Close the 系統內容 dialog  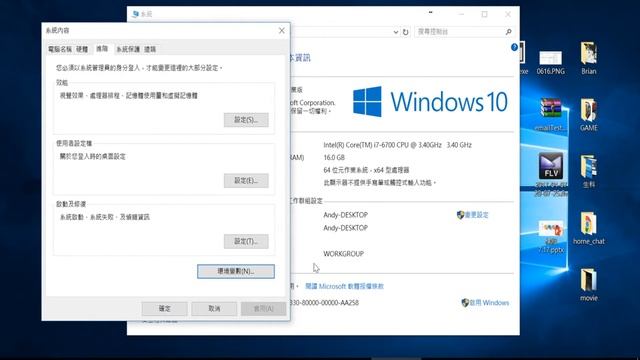coord(282,31)
